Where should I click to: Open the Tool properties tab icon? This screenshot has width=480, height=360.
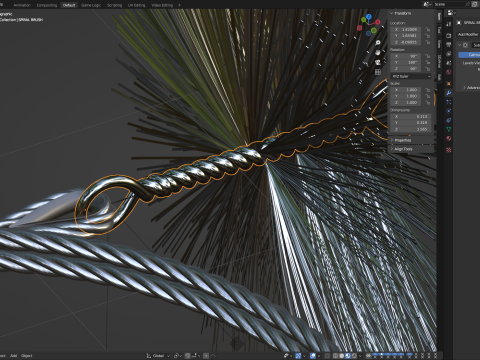(449, 24)
